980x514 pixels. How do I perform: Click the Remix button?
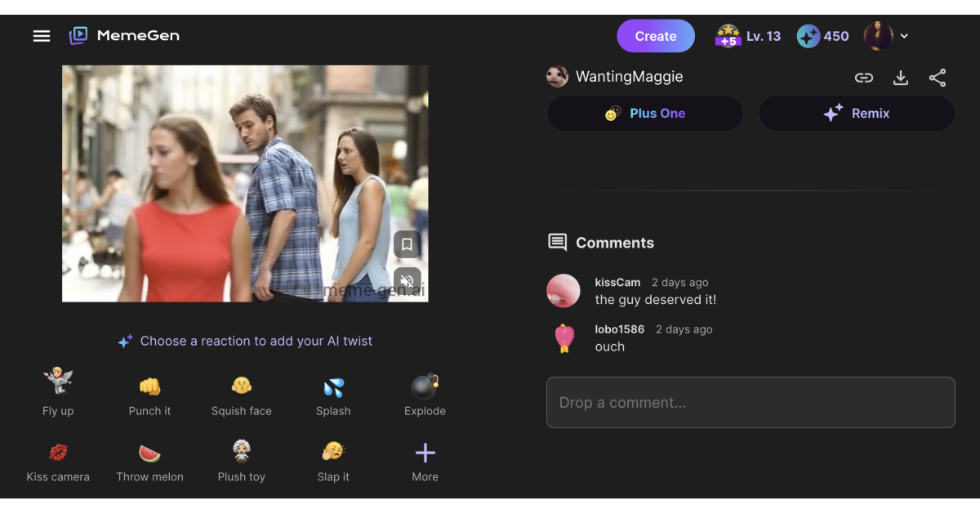click(x=857, y=114)
